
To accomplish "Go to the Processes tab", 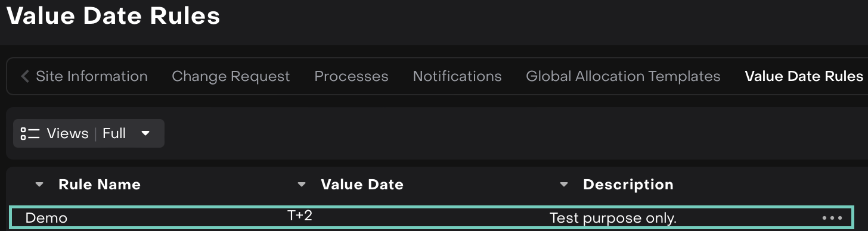I will (351, 76).
